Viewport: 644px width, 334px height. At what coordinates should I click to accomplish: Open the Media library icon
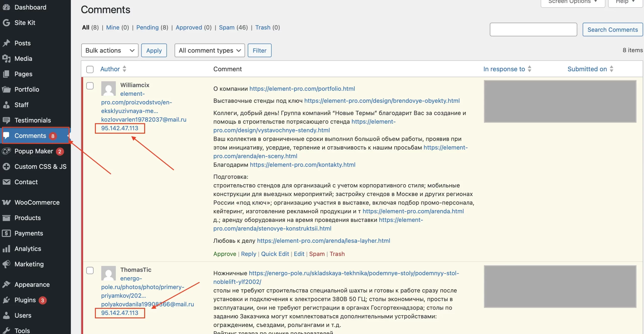7,58
